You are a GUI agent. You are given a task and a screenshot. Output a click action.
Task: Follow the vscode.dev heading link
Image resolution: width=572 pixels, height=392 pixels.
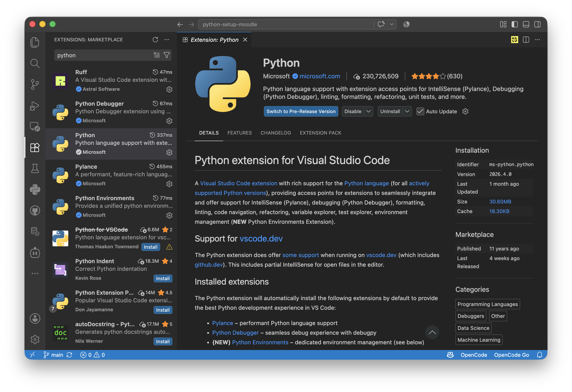pos(261,238)
